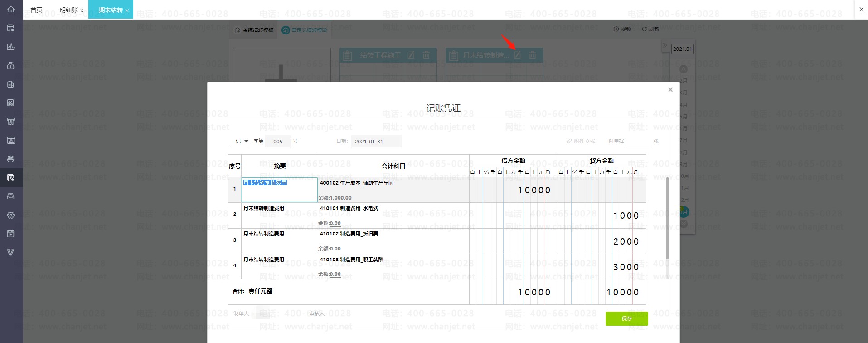
Task: Click the 附件 0 张 attachment link
Action: click(x=581, y=141)
